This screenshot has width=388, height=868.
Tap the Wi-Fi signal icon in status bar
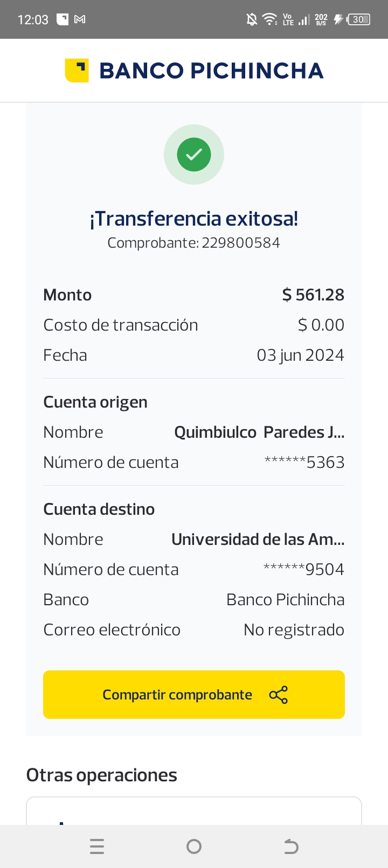269,19
